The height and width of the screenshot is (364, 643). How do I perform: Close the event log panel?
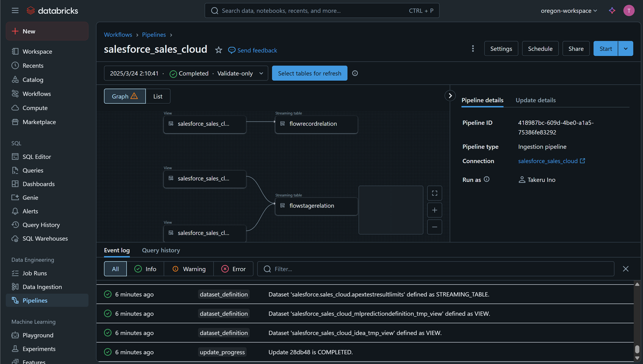coord(626,269)
